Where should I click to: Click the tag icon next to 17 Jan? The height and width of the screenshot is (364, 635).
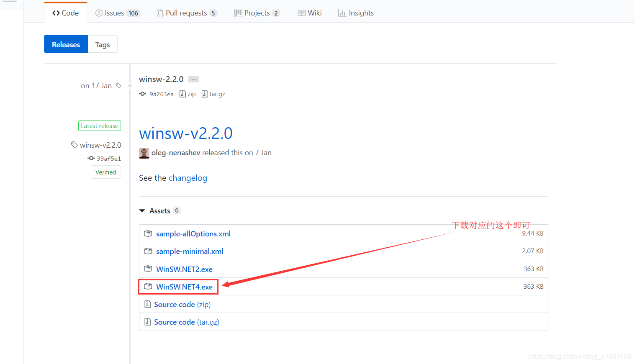(119, 85)
